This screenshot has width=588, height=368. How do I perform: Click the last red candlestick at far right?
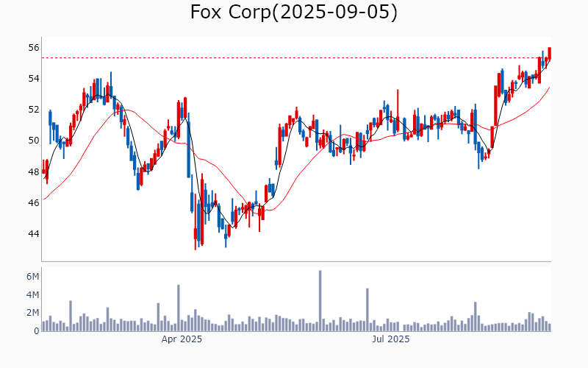549,53
